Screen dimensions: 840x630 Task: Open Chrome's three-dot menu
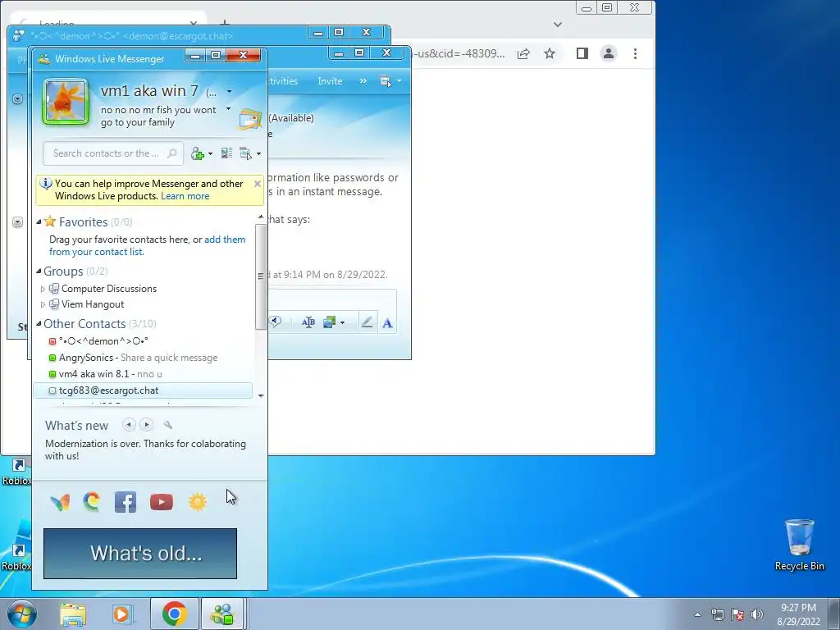[x=636, y=53]
